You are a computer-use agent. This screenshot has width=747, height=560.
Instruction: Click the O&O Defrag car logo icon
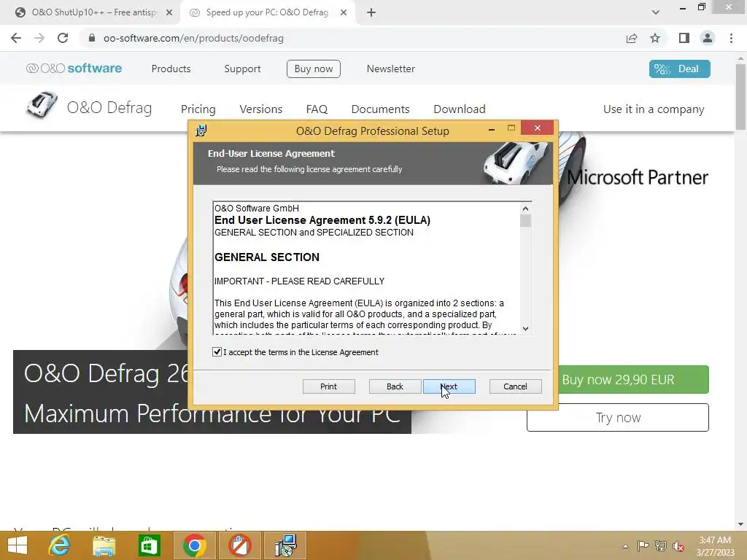tap(42, 105)
